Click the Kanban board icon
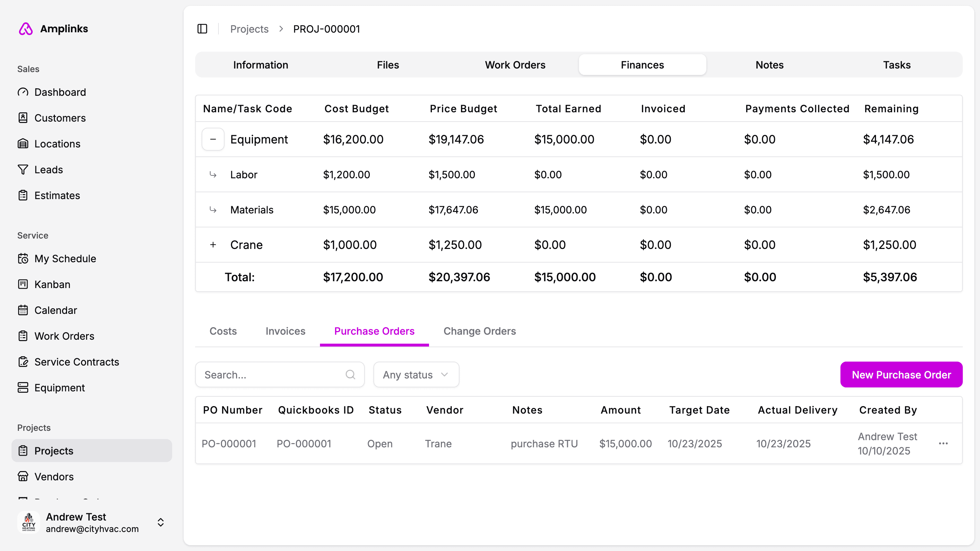This screenshot has height=551, width=980. [23, 284]
